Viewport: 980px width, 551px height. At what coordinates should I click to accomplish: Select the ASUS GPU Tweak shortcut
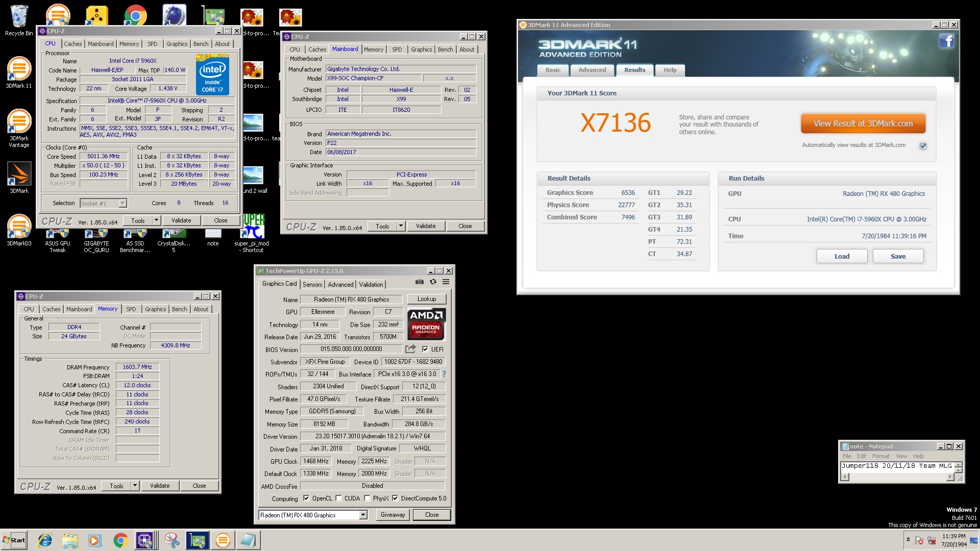[x=58, y=241]
